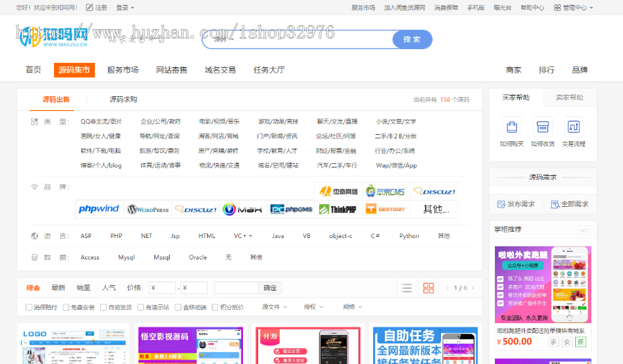Viewport: 623px width, 364px height.
Task: Select category Wap/微信/App
Action: point(396,165)
